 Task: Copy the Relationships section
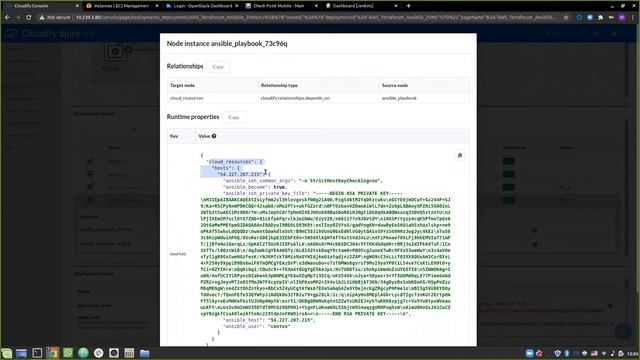pyautogui.click(x=218, y=67)
